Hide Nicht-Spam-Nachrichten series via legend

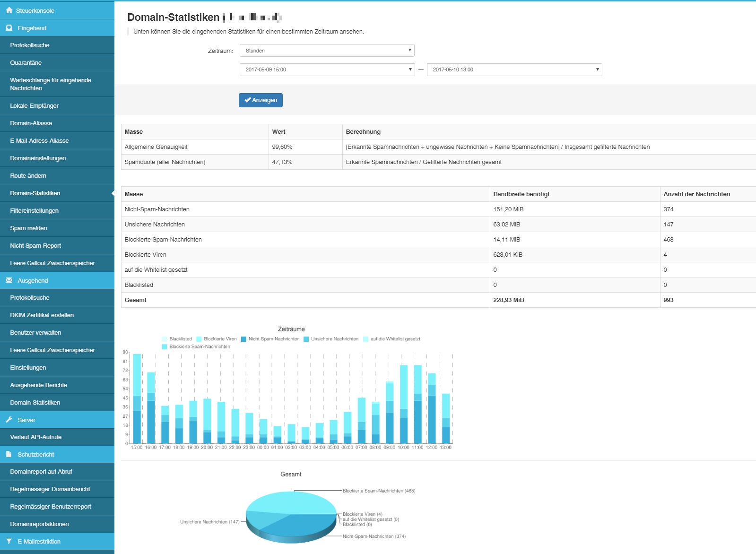tap(270, 339)
